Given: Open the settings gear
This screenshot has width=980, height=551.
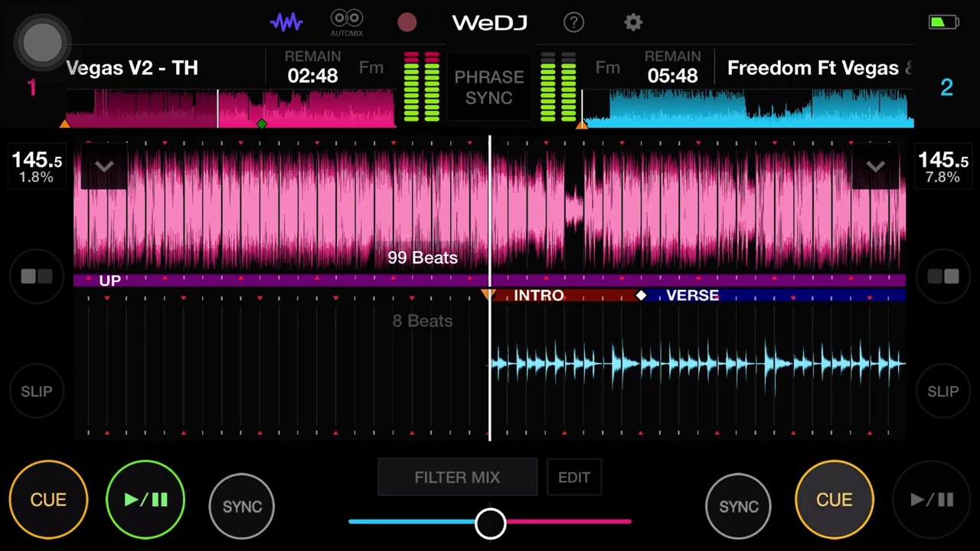Looking at the screenshot, I should click(x=633, y=22).
